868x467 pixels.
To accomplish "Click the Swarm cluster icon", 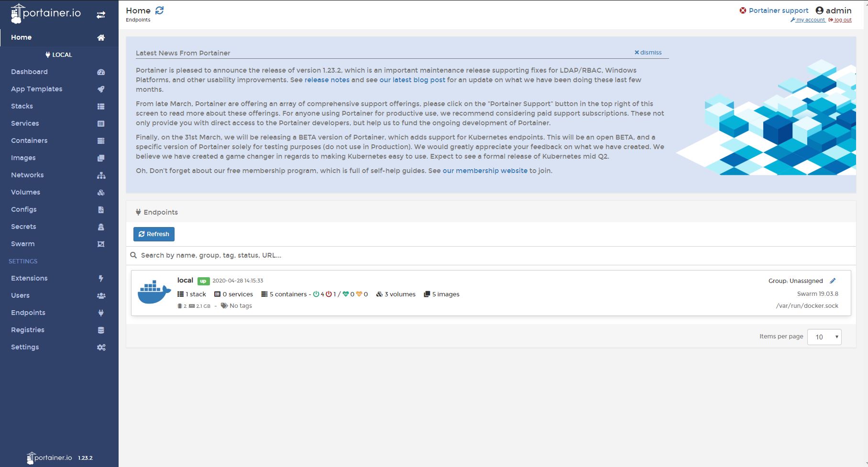I will point(101,244).
